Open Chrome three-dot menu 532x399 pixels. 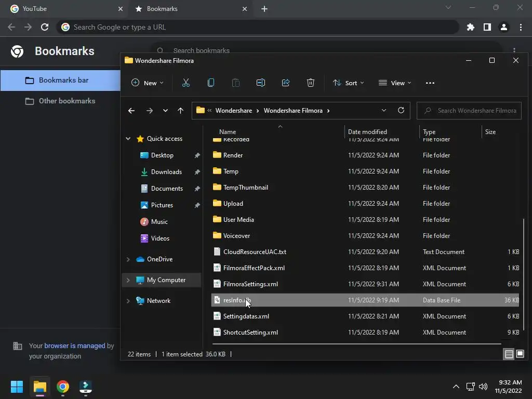521,27
